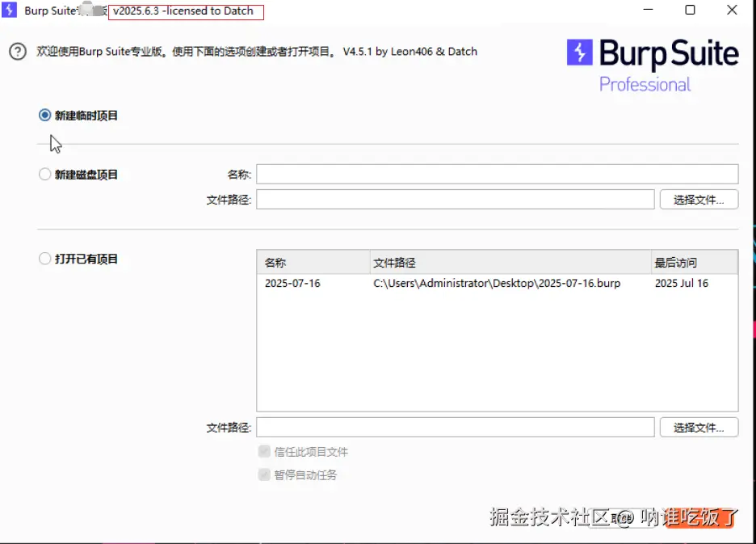The image size is (756, 544).
Task: Select 新建磁盘项目 radio button
Action: [45, 174]
